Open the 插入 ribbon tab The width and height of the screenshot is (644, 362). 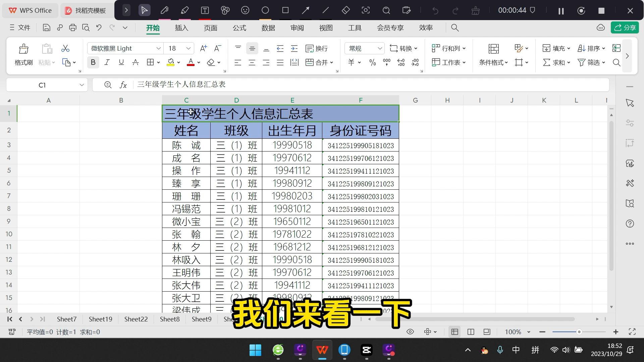(181, 28)
